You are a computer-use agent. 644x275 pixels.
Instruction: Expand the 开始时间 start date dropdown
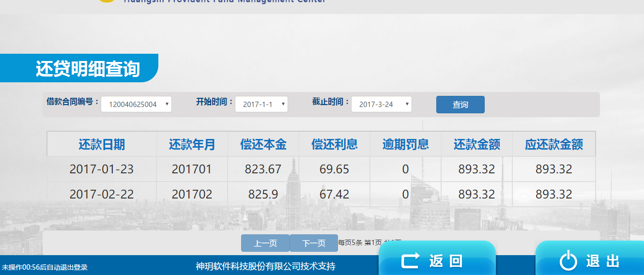[261, 104]
